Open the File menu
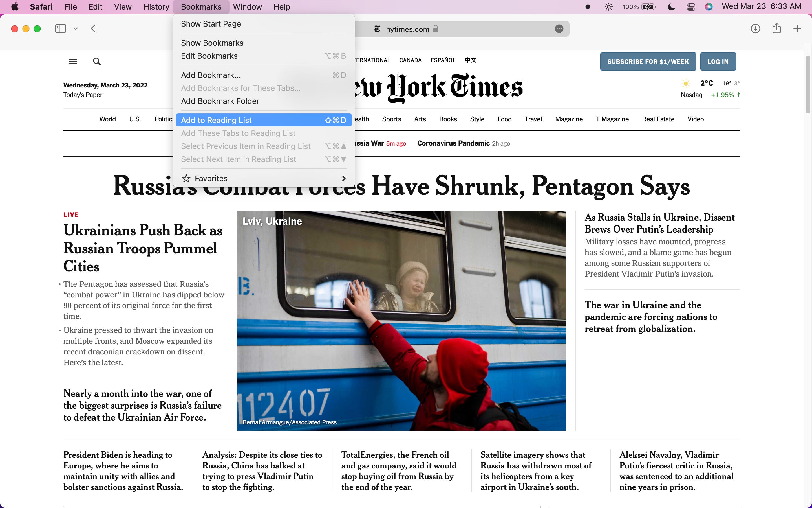The width and height of the screenshot is (812, 508). pyautogui.click(x=70, y=7)
